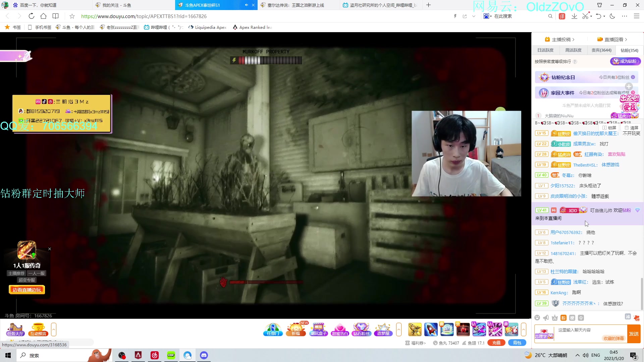Open downloads with the download arrow icon
This screenshot has height=362, width=644.
[x=574, y=16]
